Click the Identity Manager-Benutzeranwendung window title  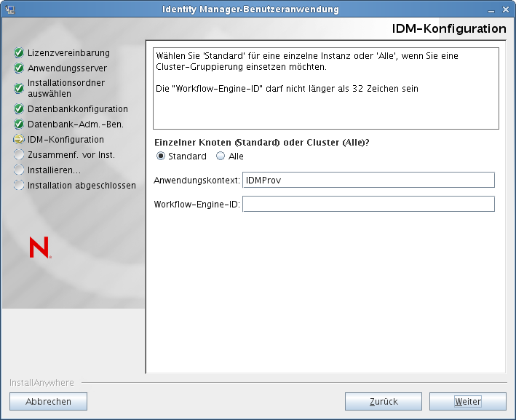coord(250,9)
